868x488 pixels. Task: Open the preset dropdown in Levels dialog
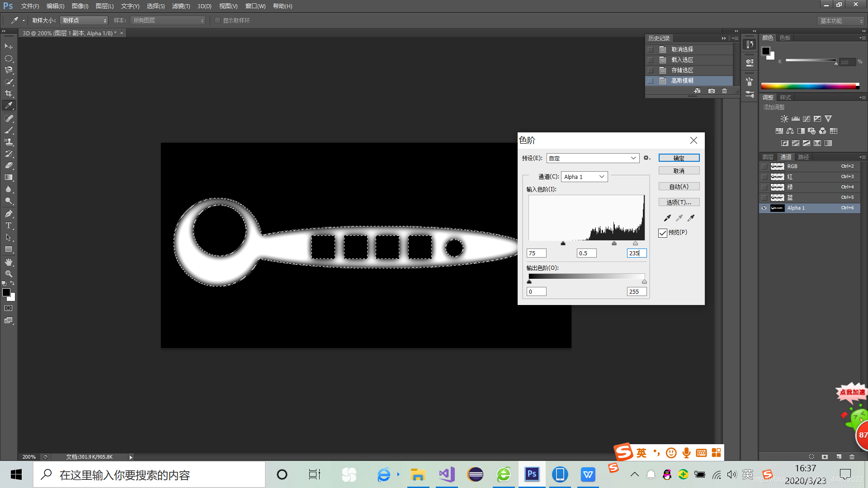pyautogui.click(x=593, y=158)
